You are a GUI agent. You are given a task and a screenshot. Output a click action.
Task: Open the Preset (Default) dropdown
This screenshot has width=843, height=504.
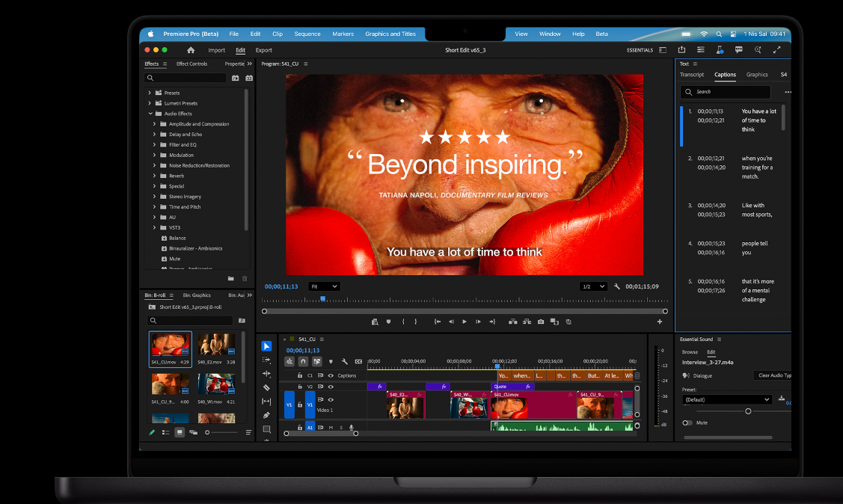tap(726, 399)
